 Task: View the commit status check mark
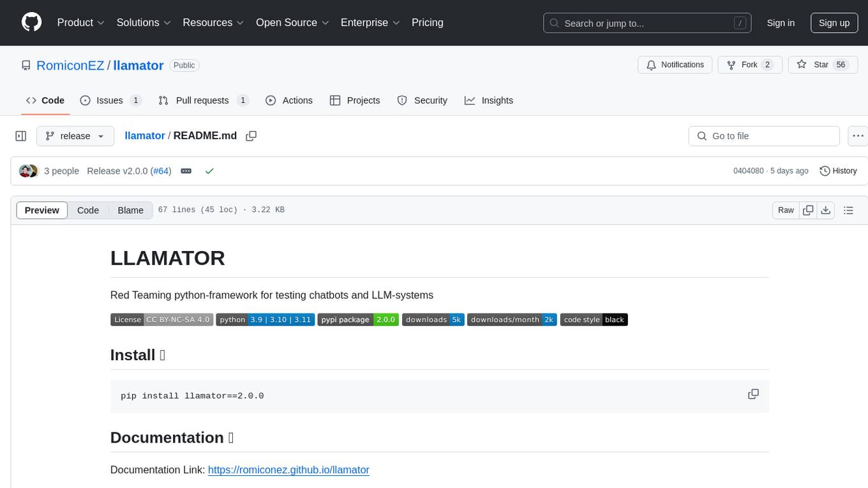(209, 171)
